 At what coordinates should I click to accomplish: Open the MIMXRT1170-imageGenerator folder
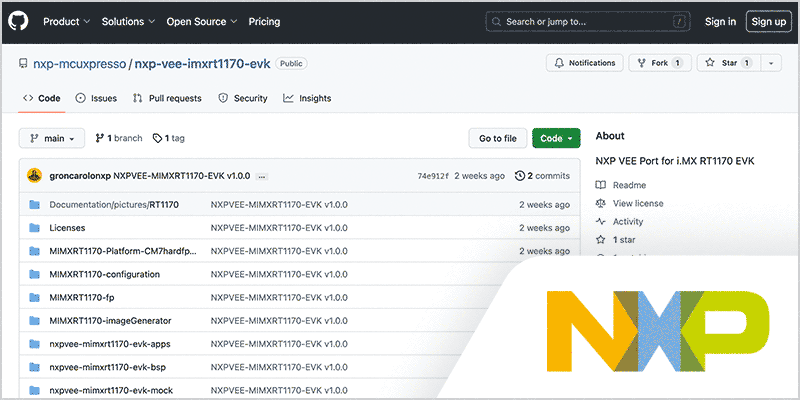pyautogui.click(x=110, y=321)
